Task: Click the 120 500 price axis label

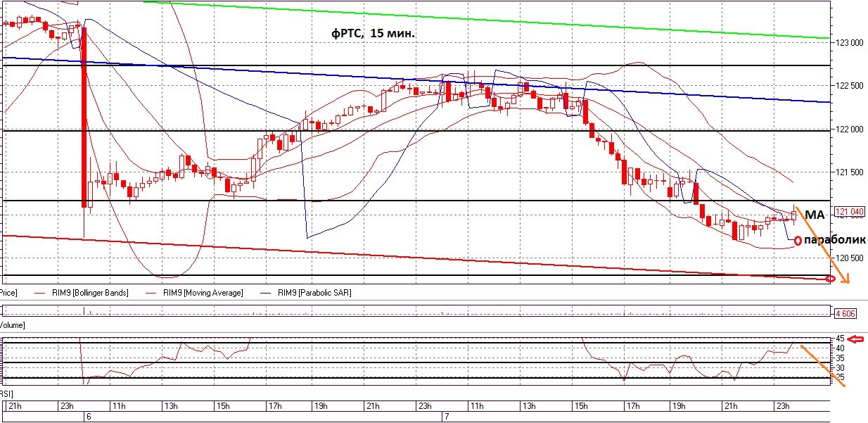Action: 850,258
